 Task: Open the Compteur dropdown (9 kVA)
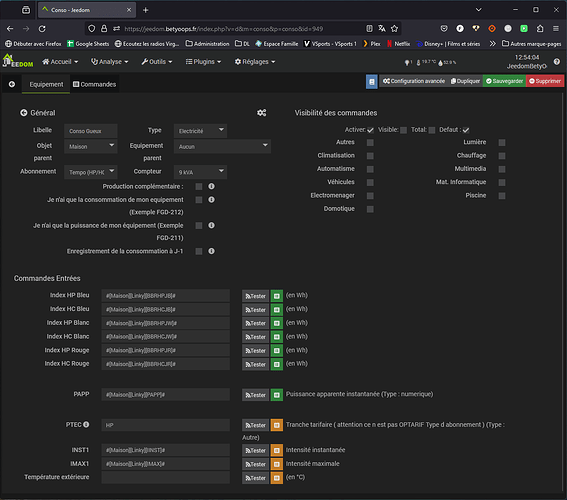pyautogui.click(x=200, y=172)
